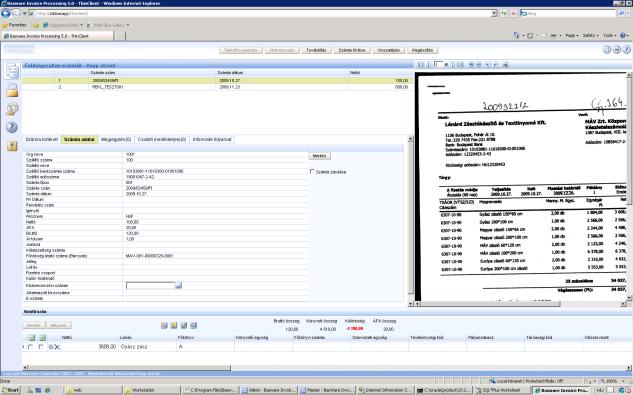
Task: Click the Továbbítás button
Action: click(x=316, y=50)
